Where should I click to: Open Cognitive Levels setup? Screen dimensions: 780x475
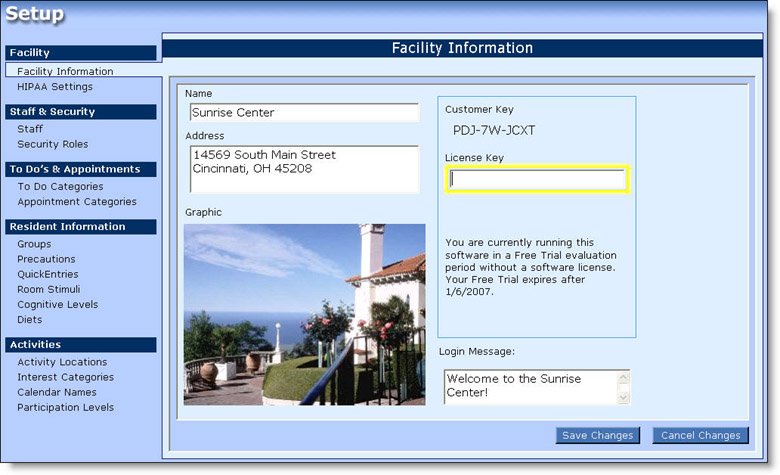pyautogui.click(x=58, y=304)
